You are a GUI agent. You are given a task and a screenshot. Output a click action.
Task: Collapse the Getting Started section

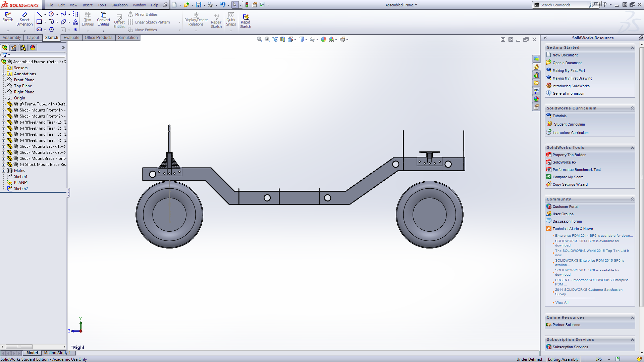(x=632, y=47)
